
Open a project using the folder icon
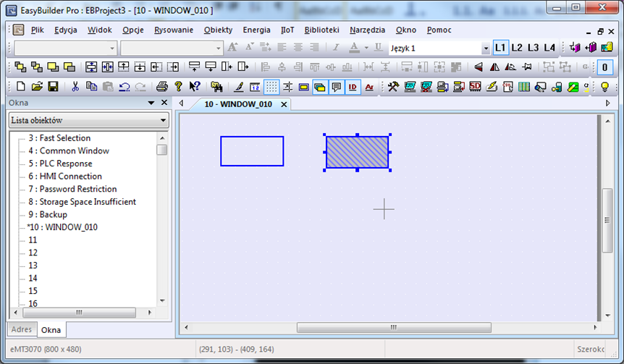[x=37, y=86]
